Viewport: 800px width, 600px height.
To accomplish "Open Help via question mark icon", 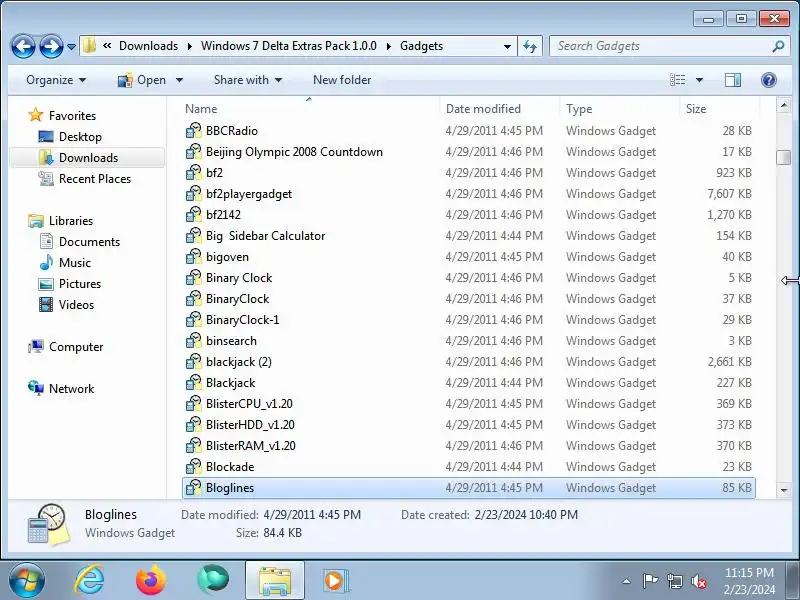I will 768,80.
